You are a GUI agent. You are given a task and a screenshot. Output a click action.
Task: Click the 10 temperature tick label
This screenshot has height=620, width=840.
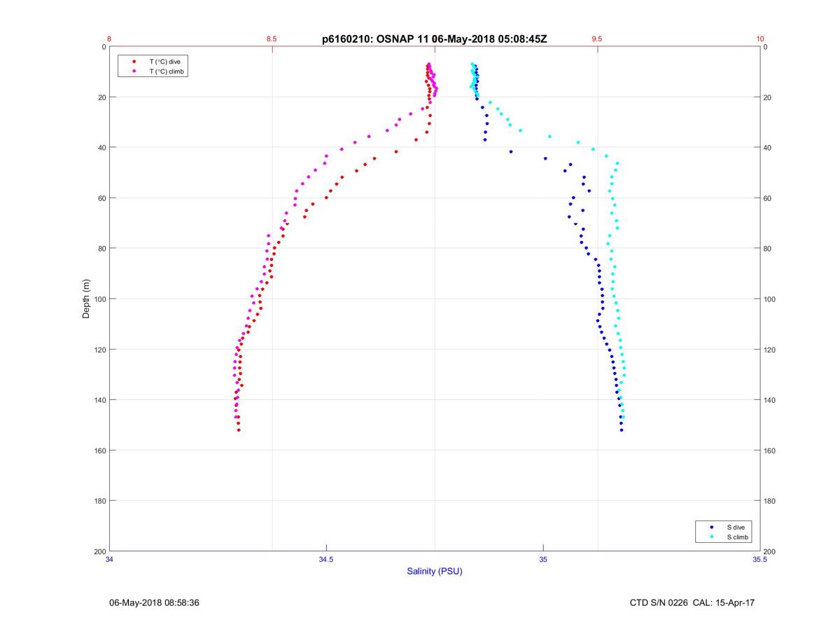pos(759,39)
